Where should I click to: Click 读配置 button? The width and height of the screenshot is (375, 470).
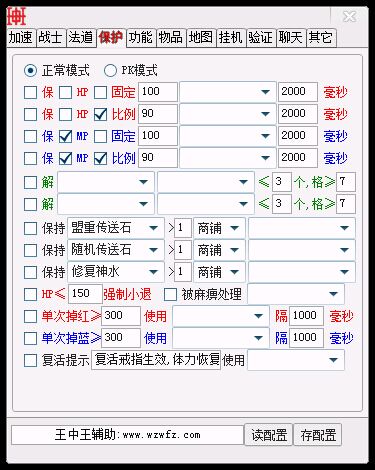[x=269, y=435]
